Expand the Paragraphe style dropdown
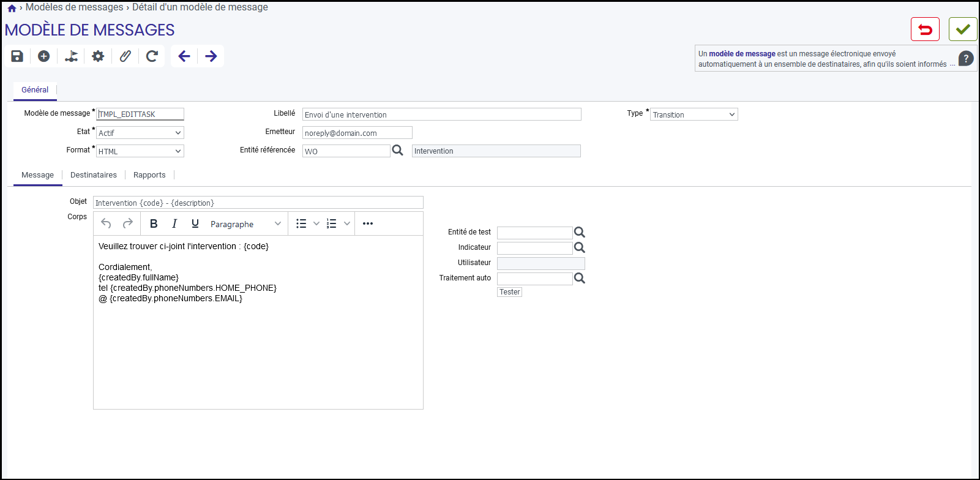The image size is (980, 480). tap(245, 224)
